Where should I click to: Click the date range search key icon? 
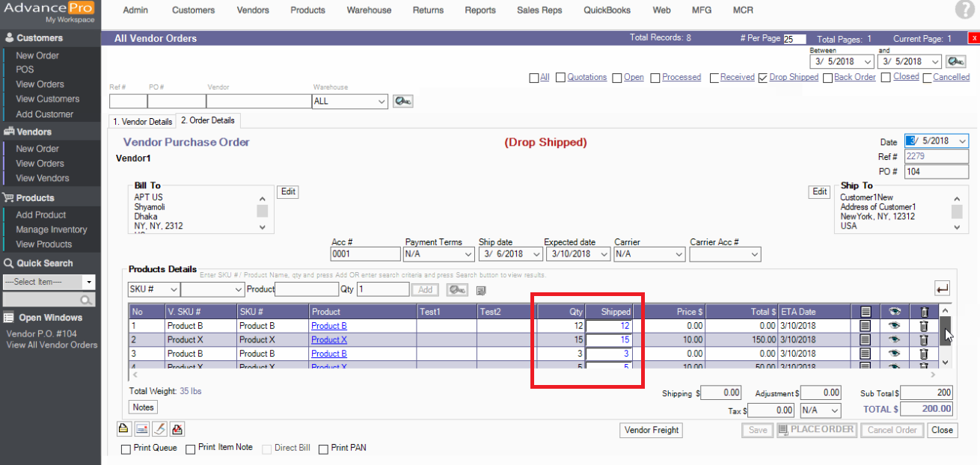pos(955,61)
